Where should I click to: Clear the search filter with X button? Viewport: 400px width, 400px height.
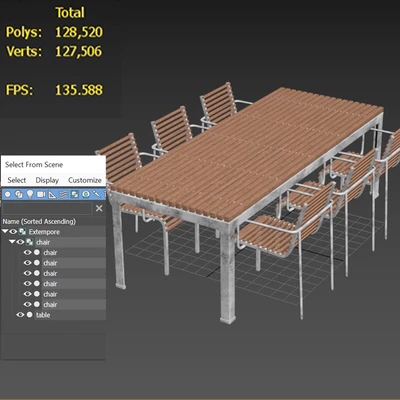point(99,208)
